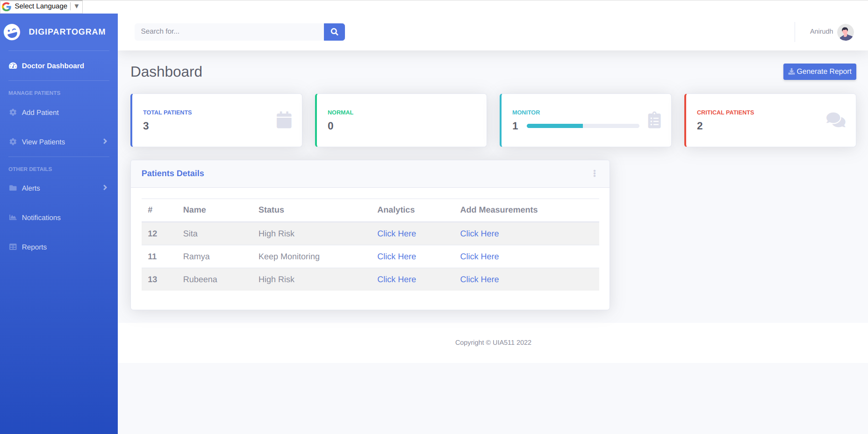
Task: Select Doctor Dashboard in the sidebar
Action: tap(53, 66)
